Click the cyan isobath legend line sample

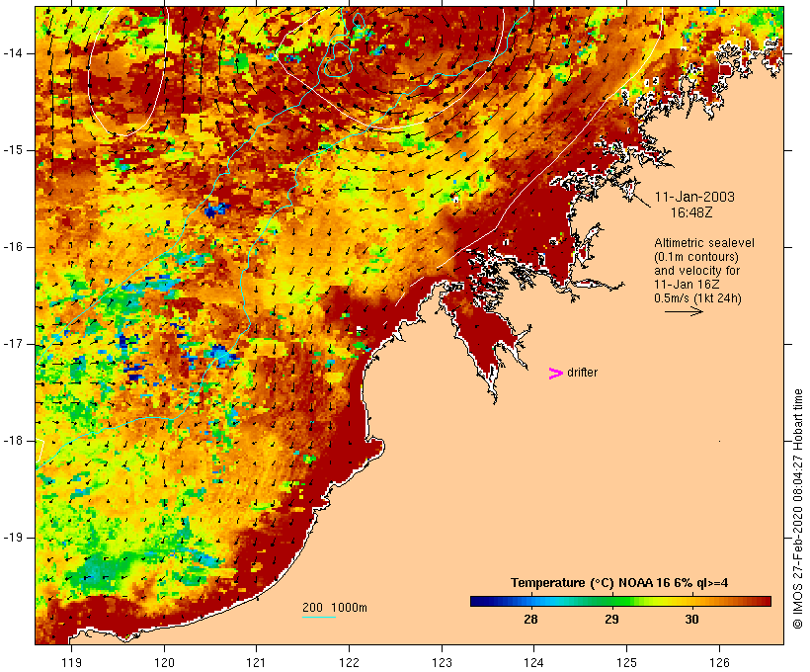319,617
